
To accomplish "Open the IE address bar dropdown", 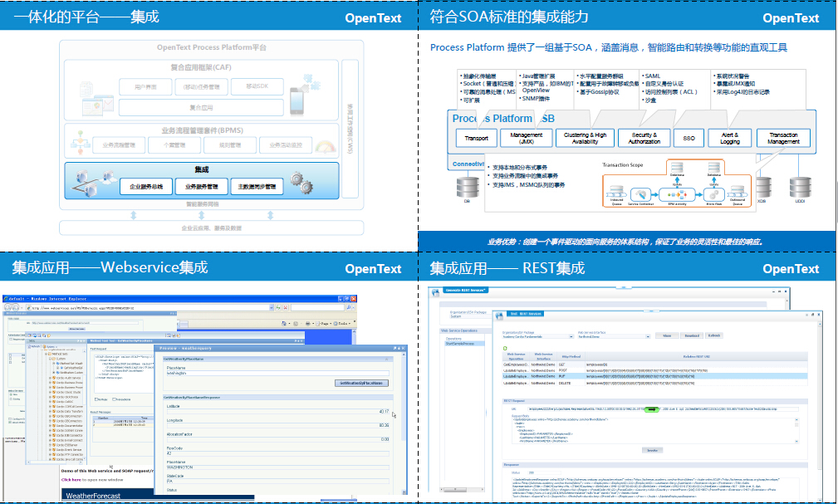I will coord(272,308).
